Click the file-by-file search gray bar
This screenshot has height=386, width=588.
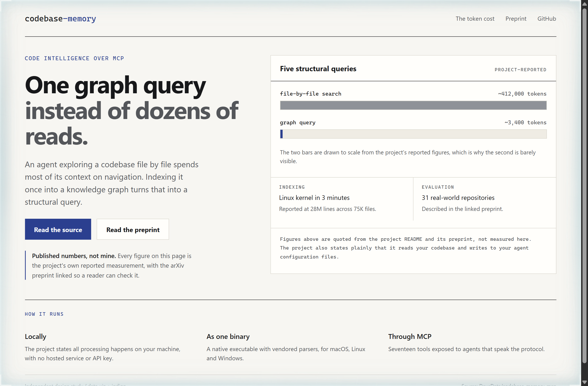coord(413,105)
